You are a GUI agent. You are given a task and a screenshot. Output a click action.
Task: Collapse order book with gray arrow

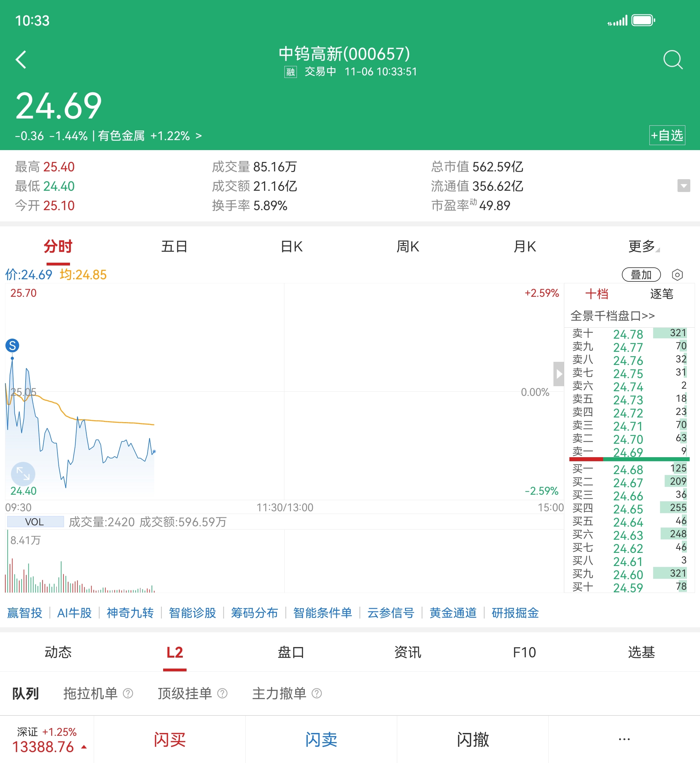(559, 374)
